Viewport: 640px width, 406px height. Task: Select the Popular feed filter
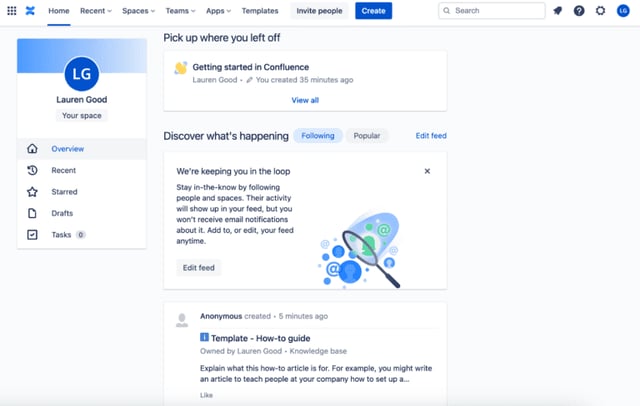click(x=367, y=135)
